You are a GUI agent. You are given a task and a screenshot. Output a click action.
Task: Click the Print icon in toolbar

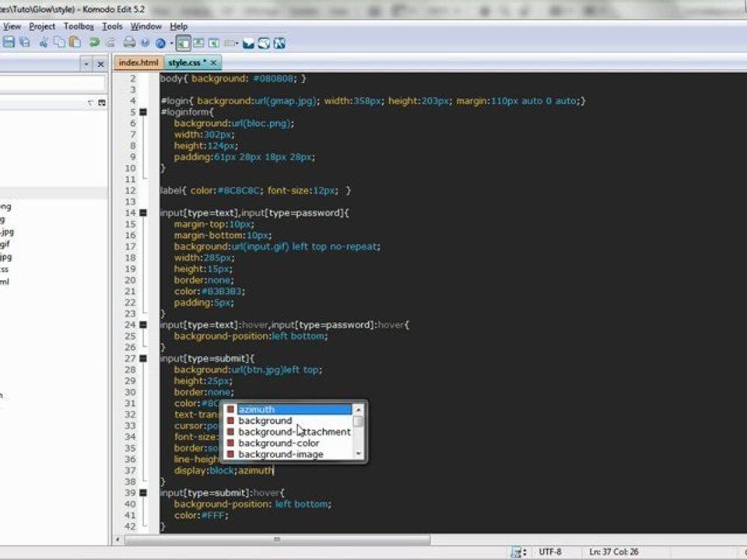pos(129,43)
